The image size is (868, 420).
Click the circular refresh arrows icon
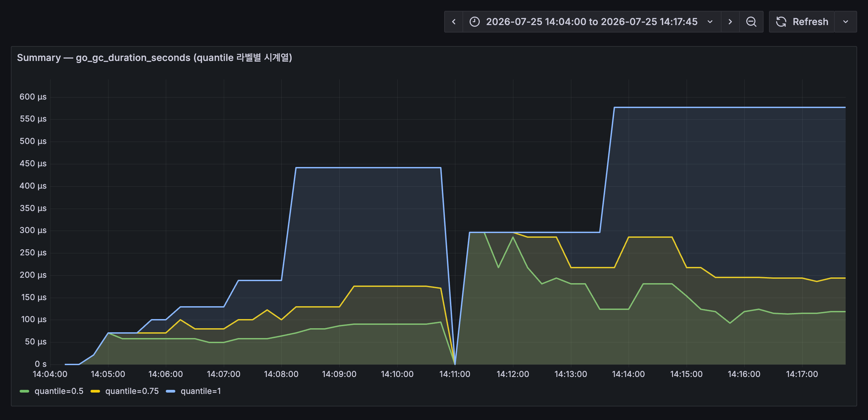(781, 22)
